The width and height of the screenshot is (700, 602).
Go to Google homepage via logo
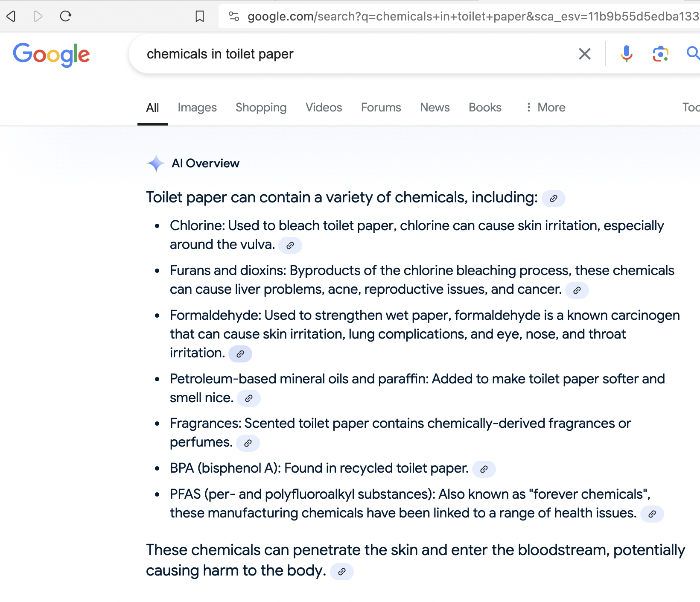(51, 55)
